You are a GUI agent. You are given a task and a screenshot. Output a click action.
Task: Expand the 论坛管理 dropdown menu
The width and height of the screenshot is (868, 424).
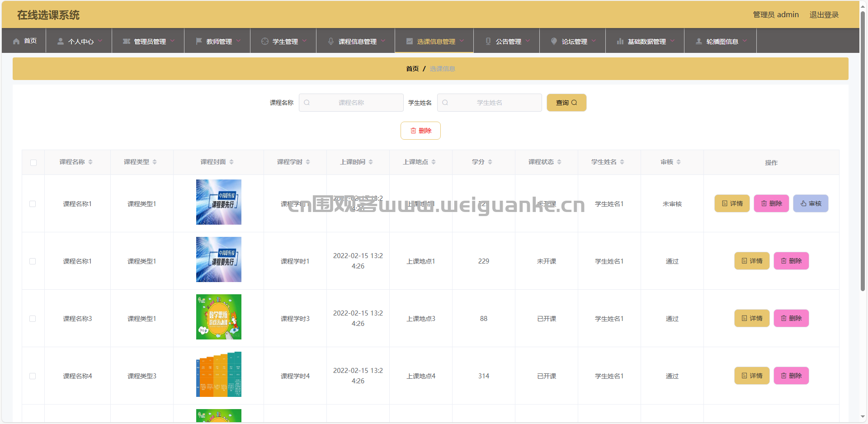coord(573,41)
